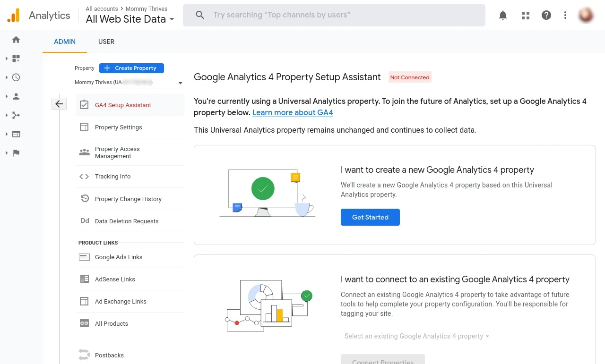This screenshot has width=605, height=364.
Task: Open Conversions flag icon in sidebar
Action: coord(16,153)
